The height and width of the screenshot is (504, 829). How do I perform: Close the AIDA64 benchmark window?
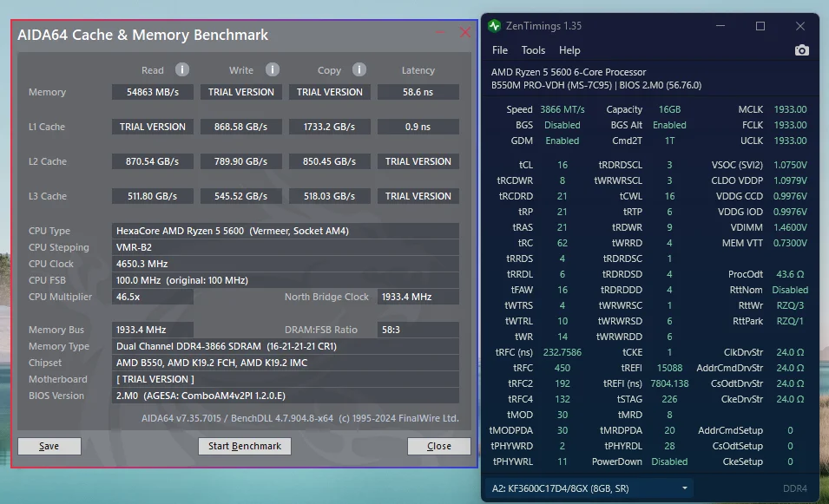click(x=464, y=33)
